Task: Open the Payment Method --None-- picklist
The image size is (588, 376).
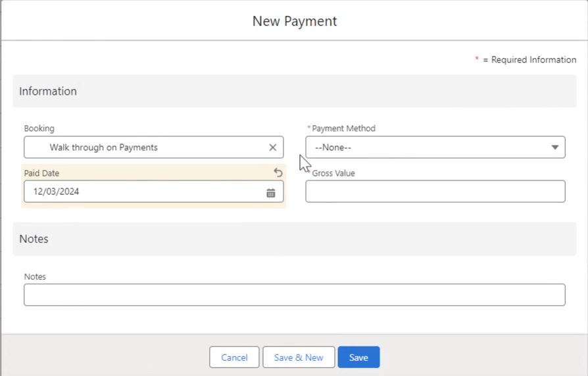Action: tap(435, 148)
